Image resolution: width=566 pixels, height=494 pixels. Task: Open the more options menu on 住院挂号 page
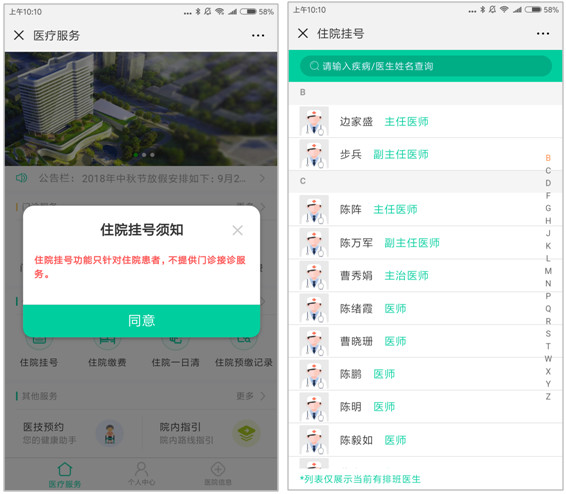click(543, 34)
